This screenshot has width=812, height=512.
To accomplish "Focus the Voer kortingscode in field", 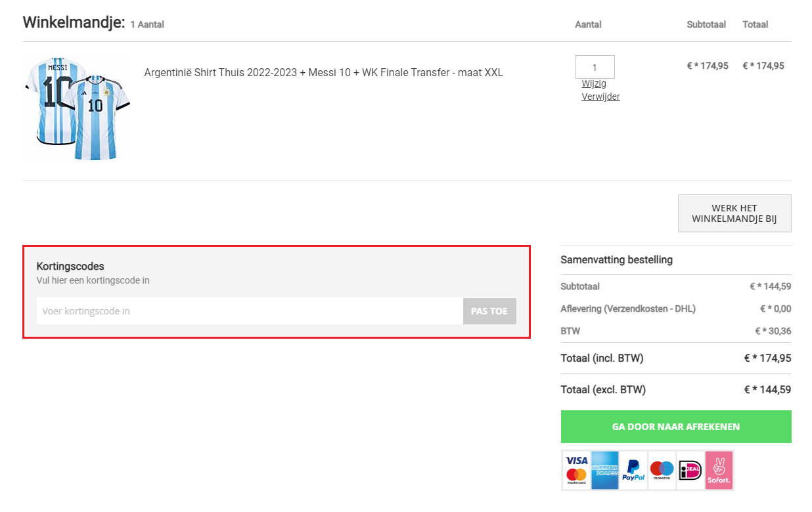I will (250, 311).
